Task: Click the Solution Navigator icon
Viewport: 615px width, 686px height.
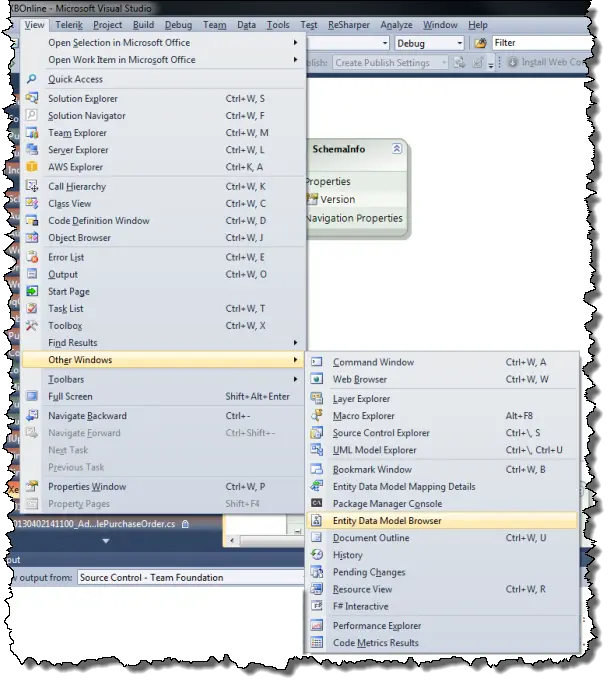Action: [31, 116]
